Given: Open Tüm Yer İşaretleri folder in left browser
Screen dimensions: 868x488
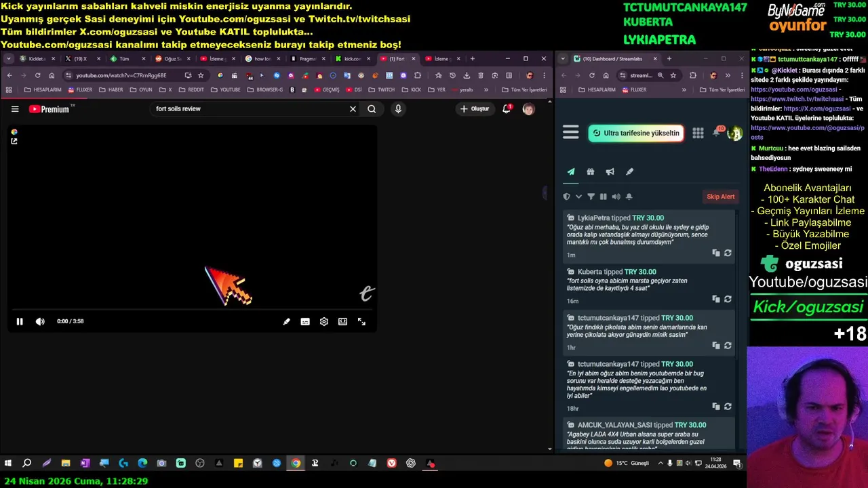Looking at the screenshot, I should tap(524, 89).
